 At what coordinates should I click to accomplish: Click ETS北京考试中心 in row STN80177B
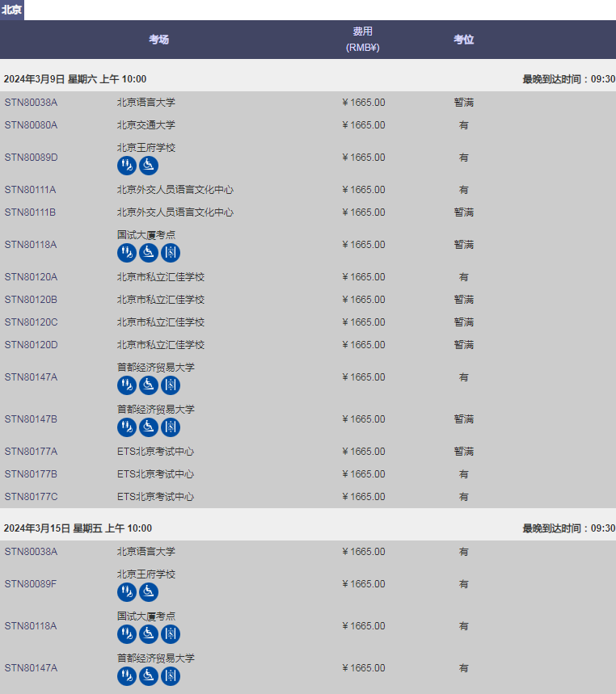pos(155,474)
